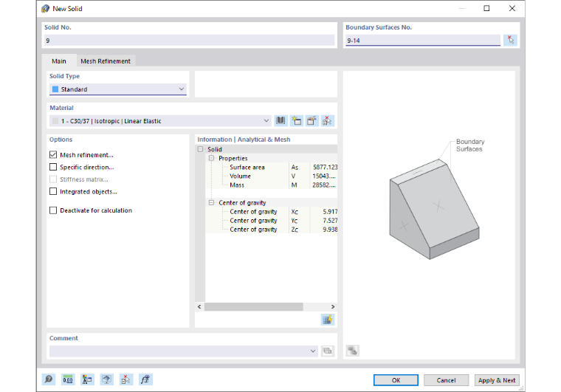Click the 7.527 Yc value
The image size is (561, 392).
(330, 220)
